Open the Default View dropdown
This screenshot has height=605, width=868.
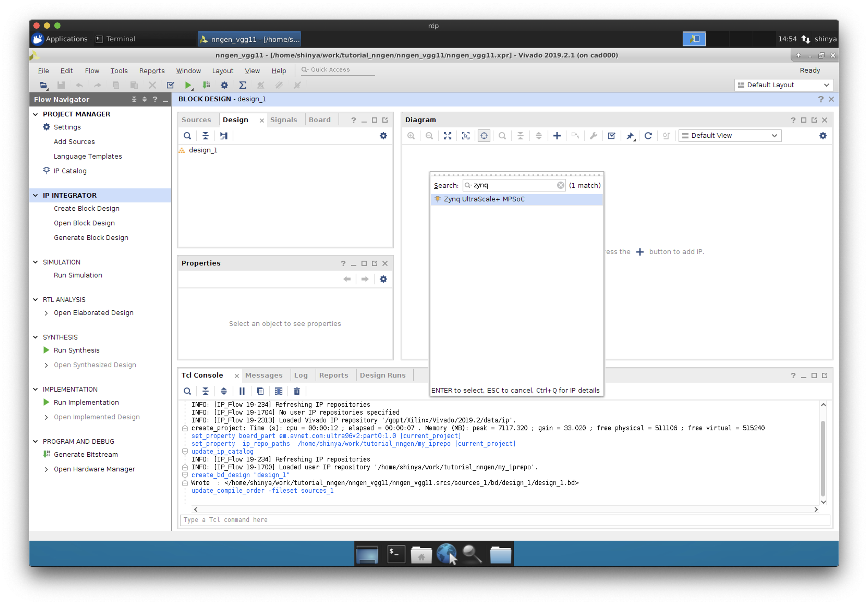[x=730, y=136]
